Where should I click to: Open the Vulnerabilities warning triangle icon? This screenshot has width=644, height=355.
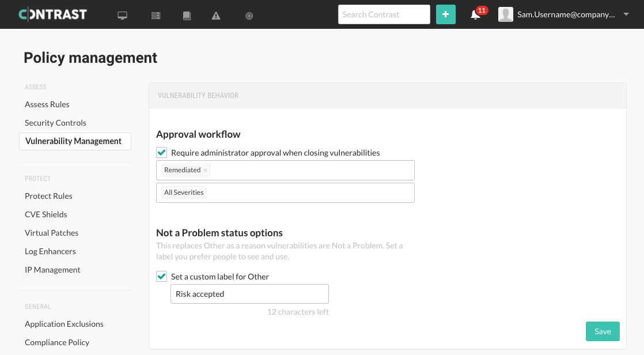216,16
